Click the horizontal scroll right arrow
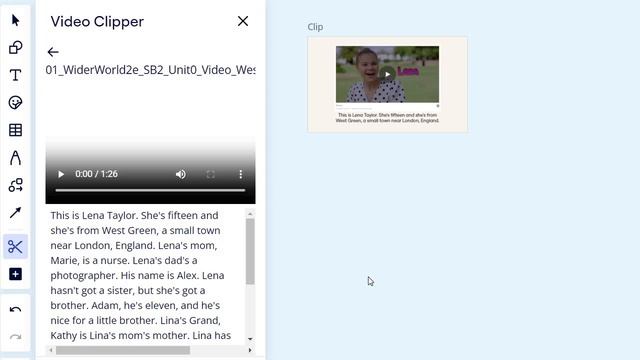This screenshot has width=640, height=360. (250, 350)
